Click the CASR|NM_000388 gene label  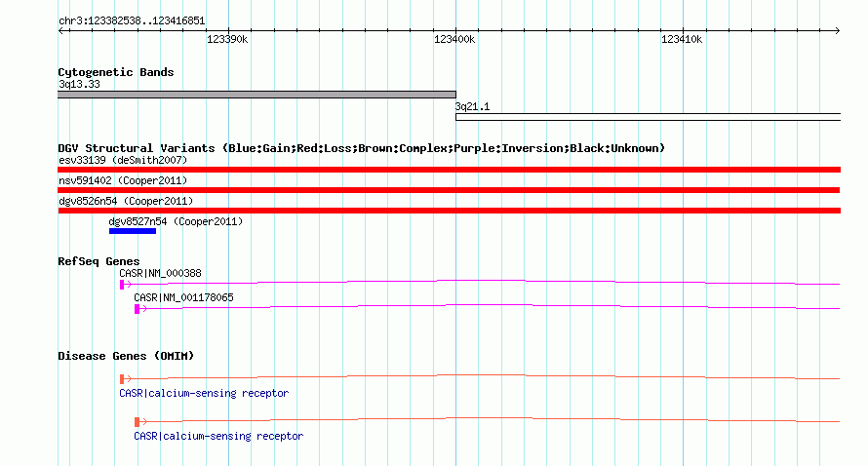[161, 273]
